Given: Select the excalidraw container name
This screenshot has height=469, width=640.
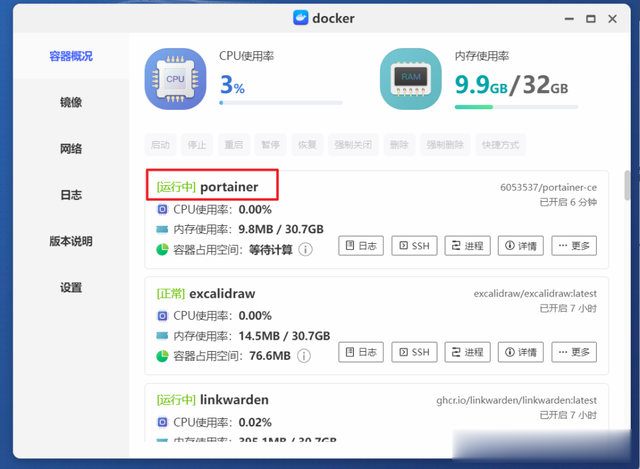Looking at the screenshot, I should pos(222,293).
